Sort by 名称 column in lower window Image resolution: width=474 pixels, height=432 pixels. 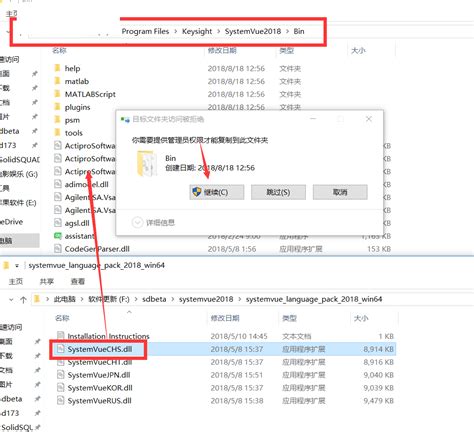(62, 318)
